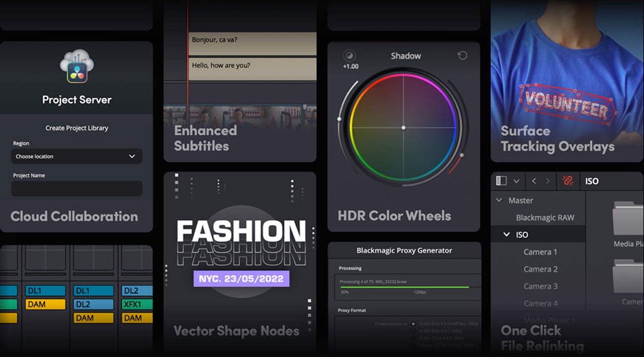
Task: Go forward with the right arrow icon
Action: point(548,181)
